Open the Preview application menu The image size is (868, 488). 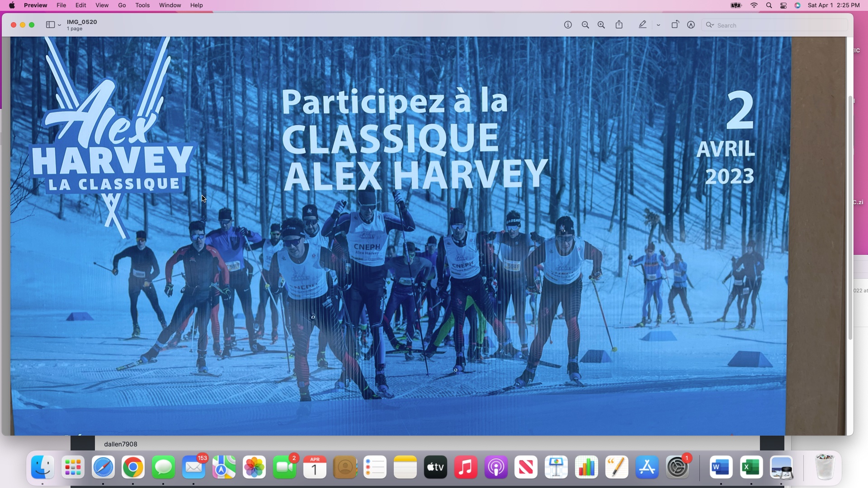pos(36,5)
